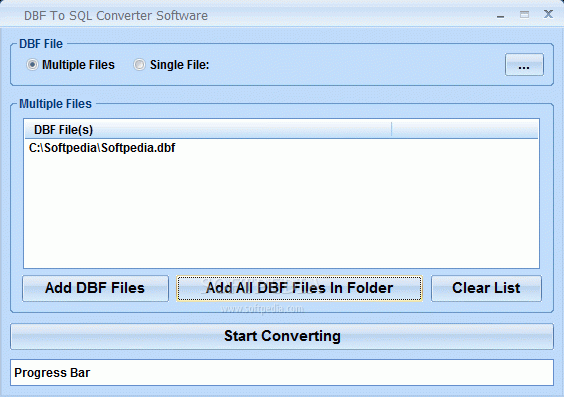Screen dimensions: 564x397
Task: Maximize the converter window
Action: 524,15
